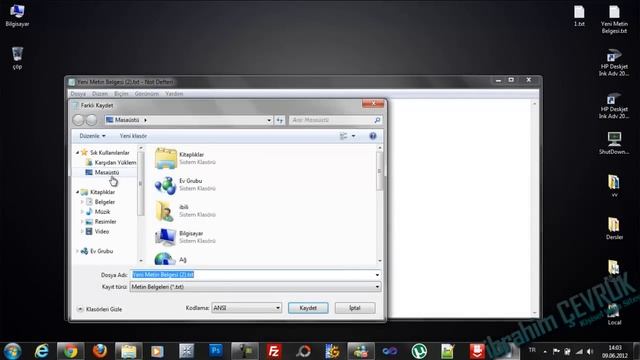Image resolution: width=640 pixels, height=360 pixels.
Task: Select the 1.txt desktop file
Action: 579,16
